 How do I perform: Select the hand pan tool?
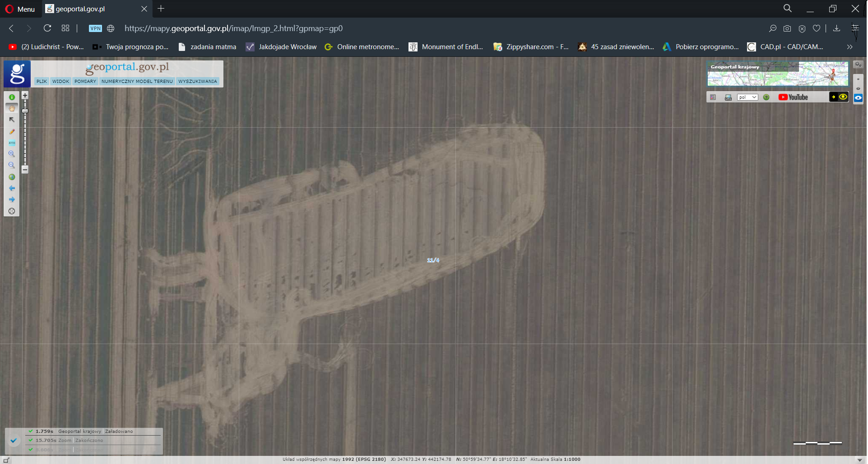(12, 108)
